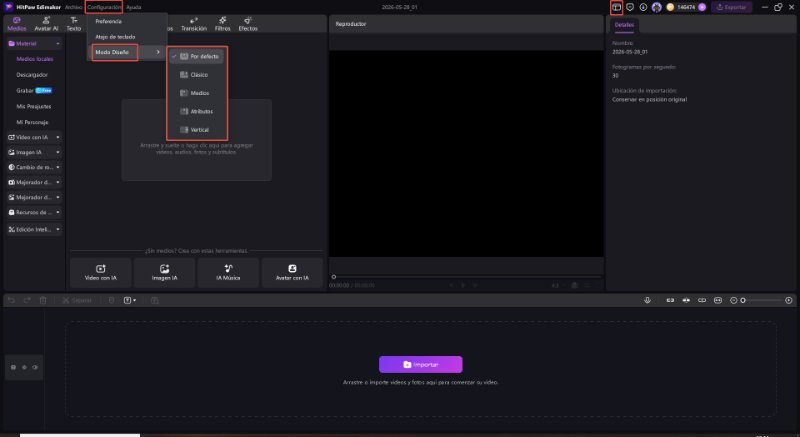
Task: Click the microphone voiceover icon in timeline toolbar
Action: tap(647, 300)
